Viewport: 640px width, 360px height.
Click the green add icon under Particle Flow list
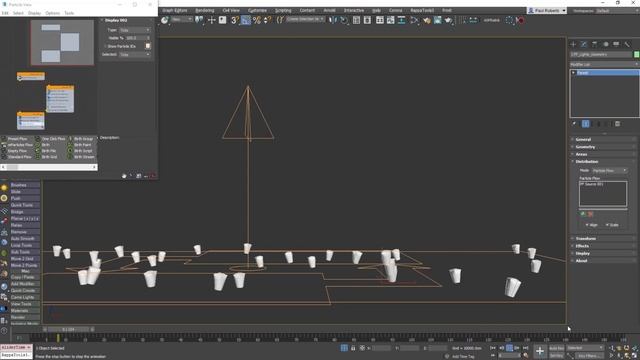point(583,213)
